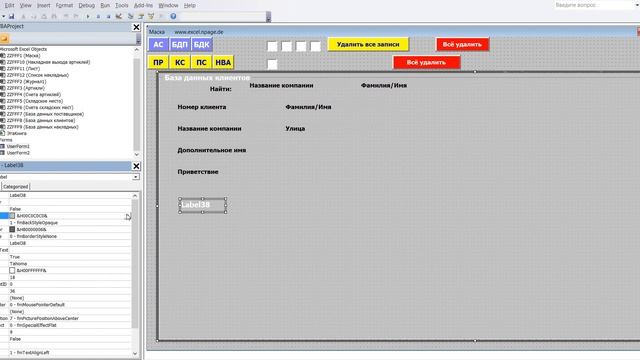Click the yellow НВА button
Image resolution: width=640 pixels, height=360 pixels.
tap(223, 62)
